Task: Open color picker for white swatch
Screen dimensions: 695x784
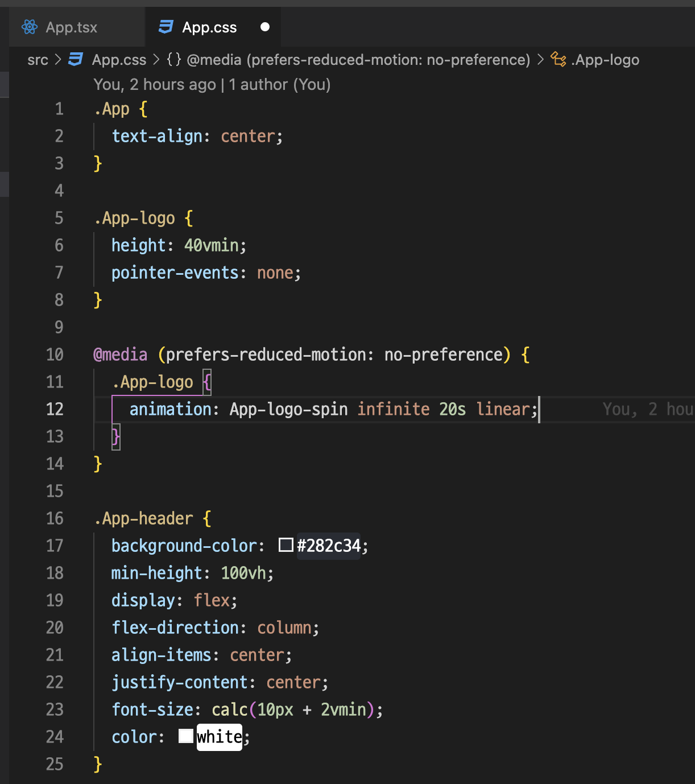Action: pyautogui.click(x=186, y=736)
